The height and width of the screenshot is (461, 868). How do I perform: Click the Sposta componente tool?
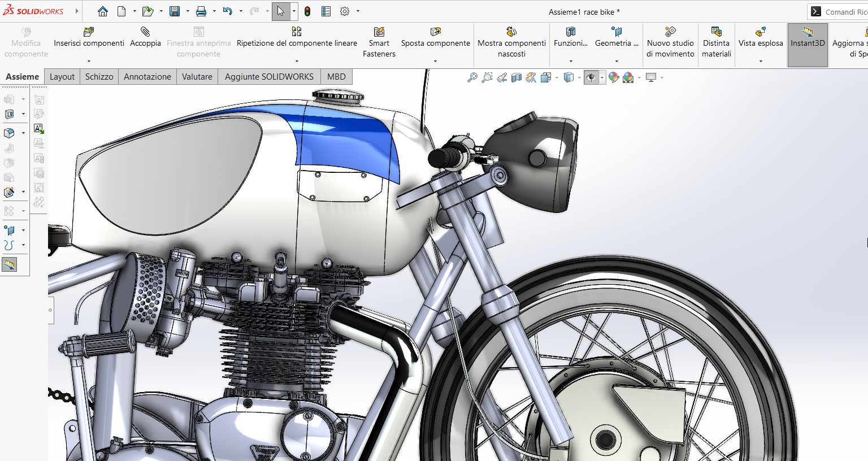[435, 37]
